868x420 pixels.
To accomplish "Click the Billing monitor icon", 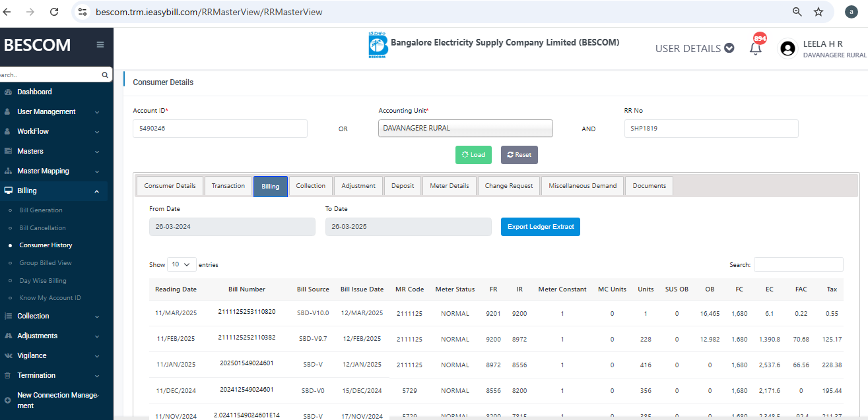I will [8, 191].
